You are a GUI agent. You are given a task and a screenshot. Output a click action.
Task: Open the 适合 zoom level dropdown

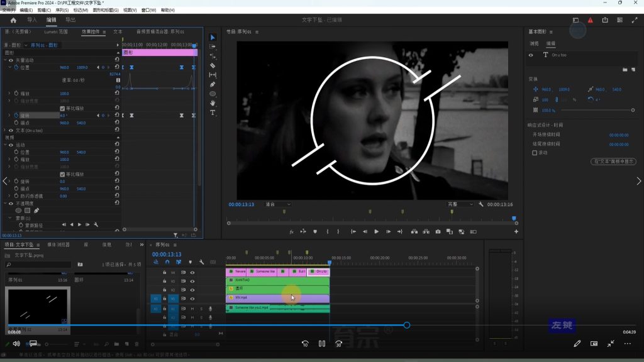pyautogui.click(x=277, y=204)
